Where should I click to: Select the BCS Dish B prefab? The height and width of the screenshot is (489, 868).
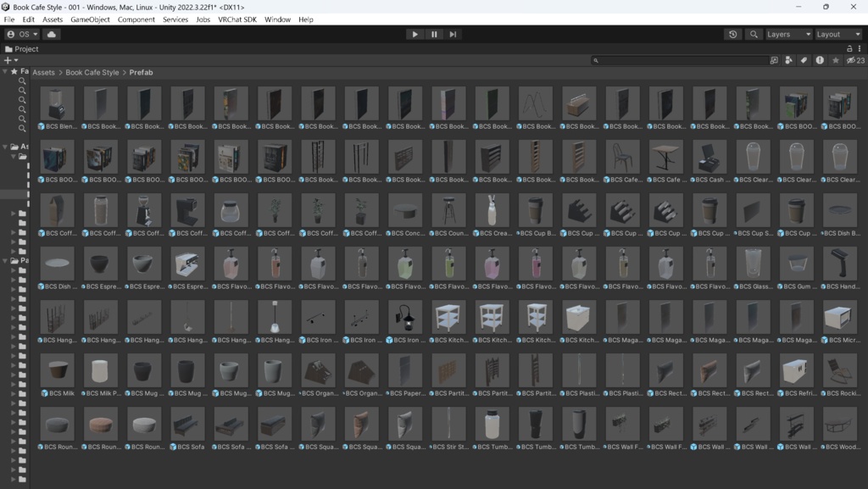(840, 210)
